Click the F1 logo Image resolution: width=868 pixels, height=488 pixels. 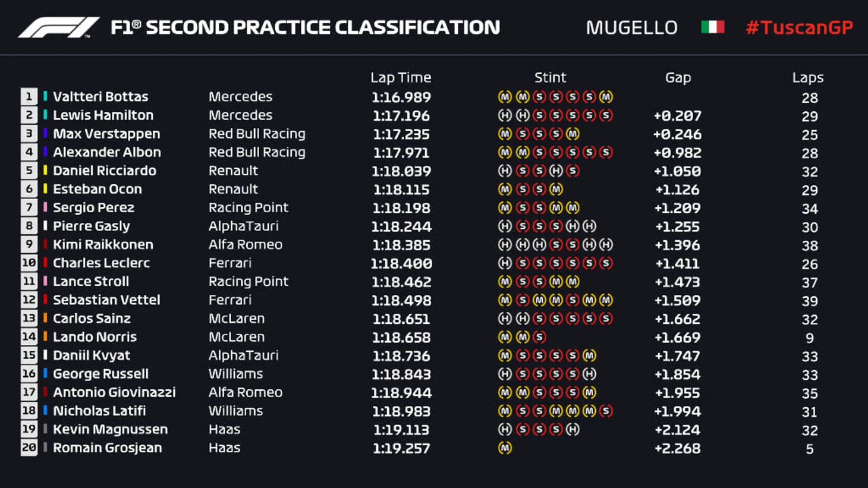58,27
